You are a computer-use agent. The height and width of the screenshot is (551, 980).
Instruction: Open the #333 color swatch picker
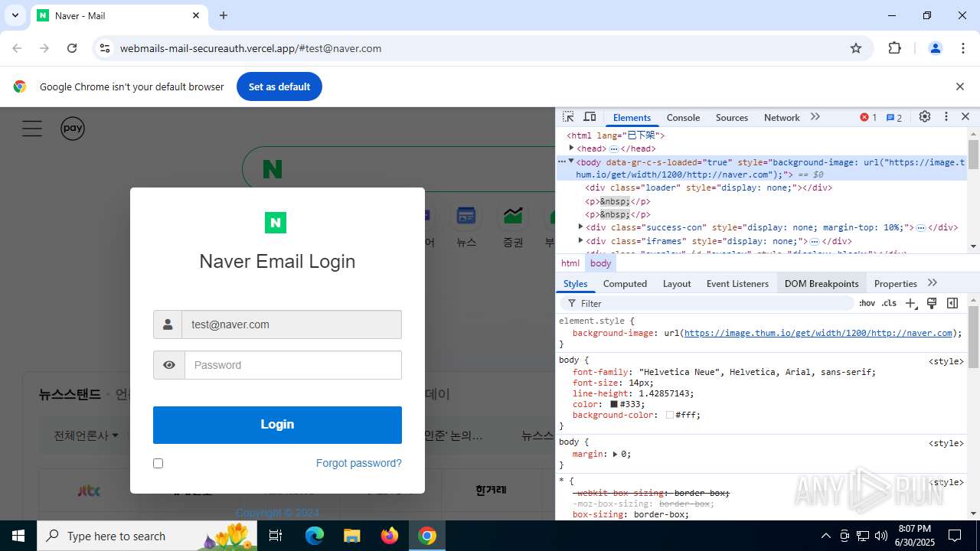[x=614, y=404]
